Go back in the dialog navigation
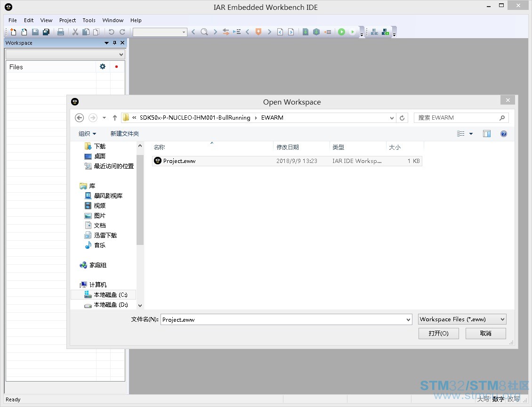 tap(80, 118)
